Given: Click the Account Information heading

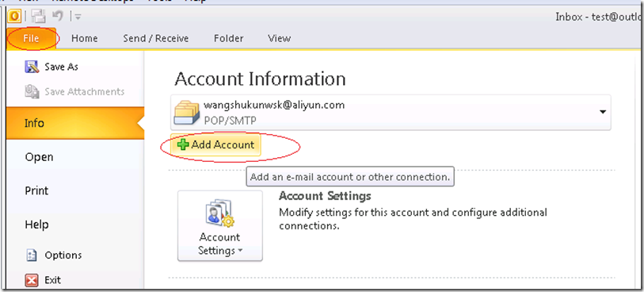Looking at the screenshot, I should (x=260, y=79).
